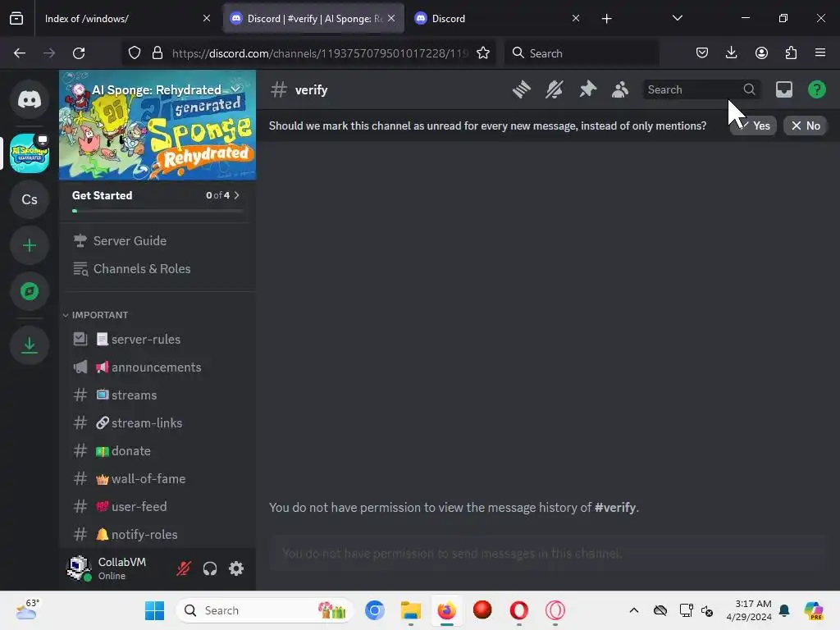The height and width of the screenshot is (630, 840).
Task: Open Discord direct messages home icon
Action: (x=30, y=99)
